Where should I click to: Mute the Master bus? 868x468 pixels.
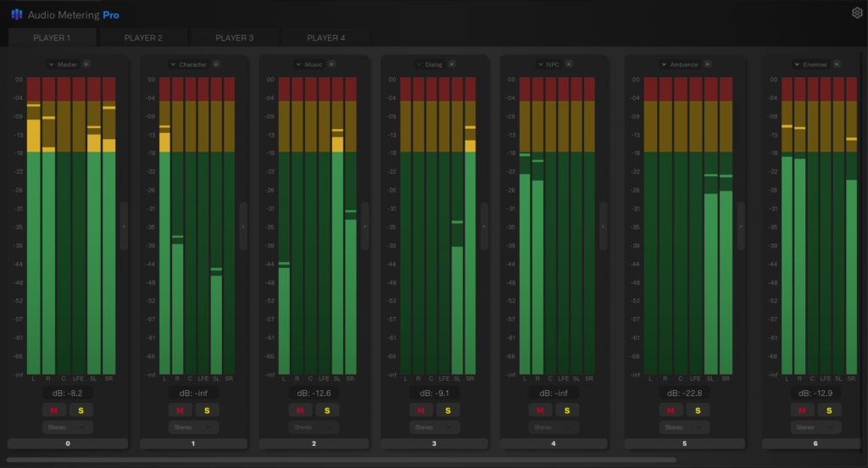54,410
